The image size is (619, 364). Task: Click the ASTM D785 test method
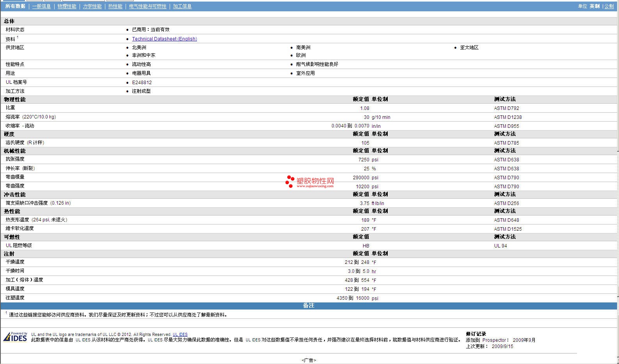(x=507, y=143)
